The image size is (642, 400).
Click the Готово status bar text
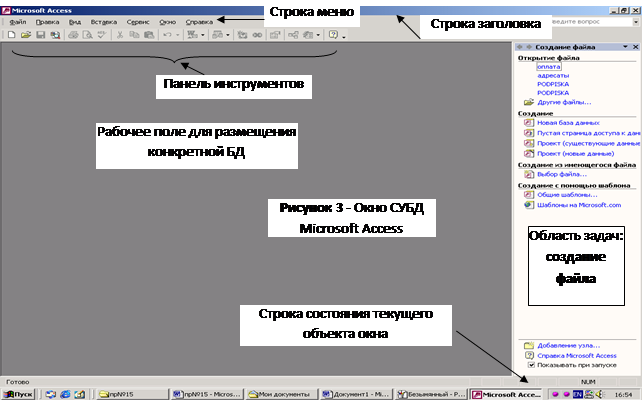(x=18, y=382)
